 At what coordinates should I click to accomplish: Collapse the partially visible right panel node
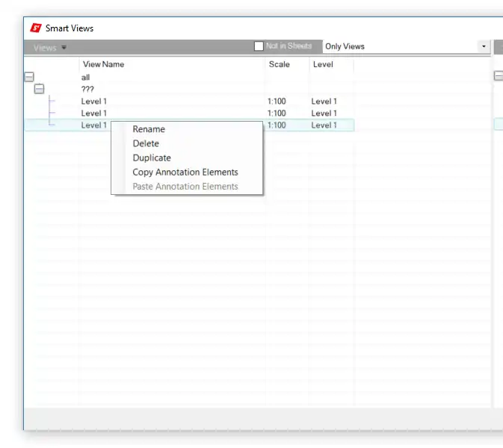[499, 76]
